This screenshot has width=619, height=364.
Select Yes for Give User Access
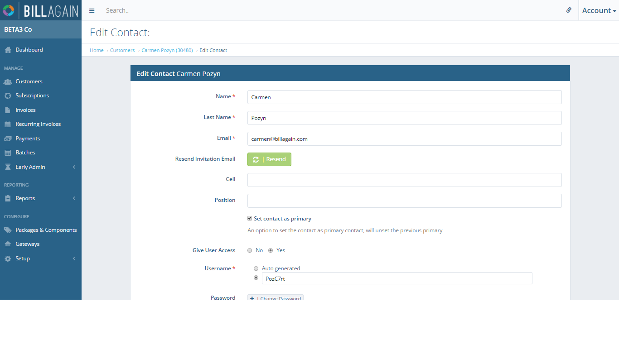[271, 250]
